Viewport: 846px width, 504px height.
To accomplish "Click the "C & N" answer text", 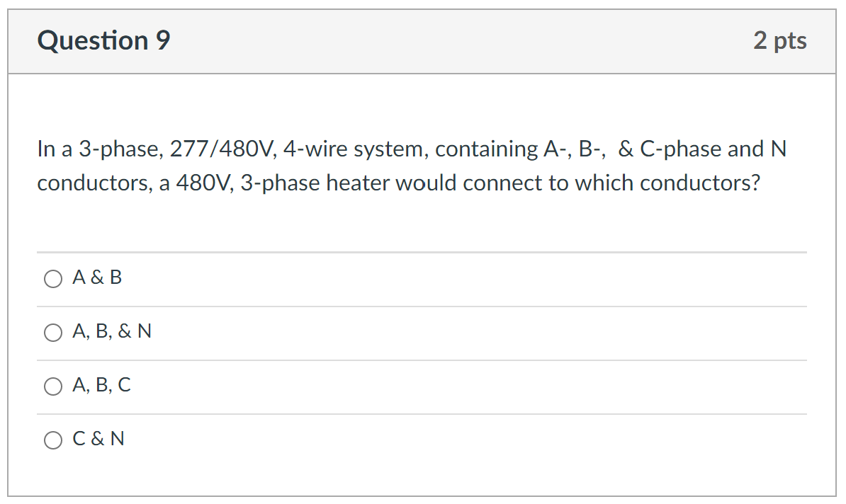I will click(99, 439).
